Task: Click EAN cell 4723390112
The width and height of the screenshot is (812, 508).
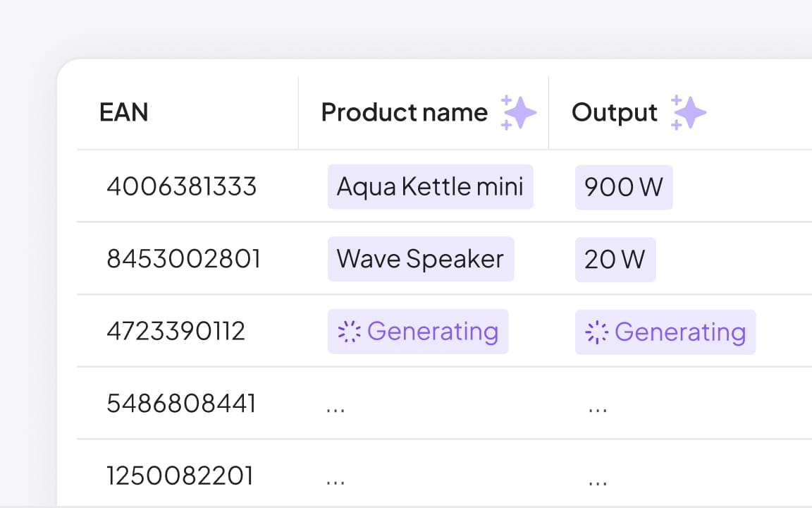Action: pos(176,332)
